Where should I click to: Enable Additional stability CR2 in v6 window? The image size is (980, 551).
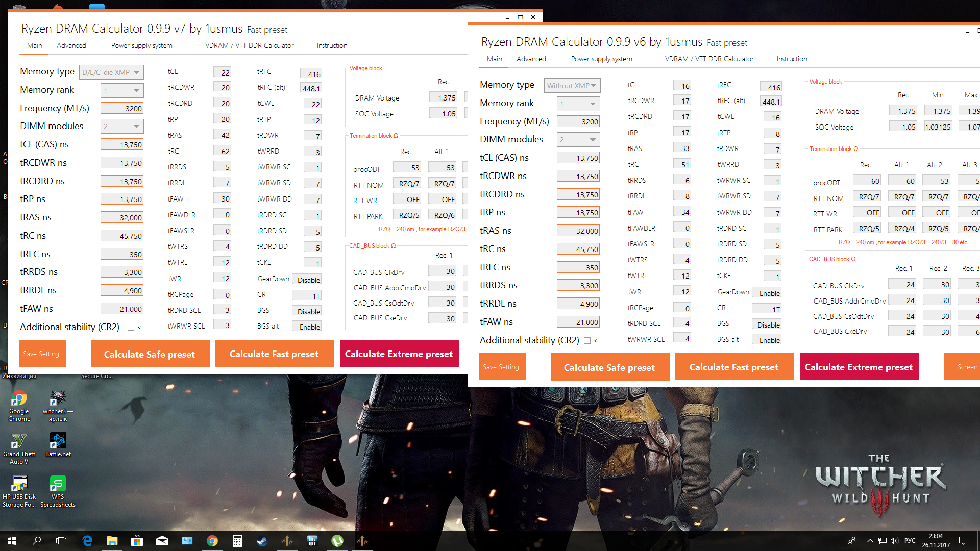point(587,341)
